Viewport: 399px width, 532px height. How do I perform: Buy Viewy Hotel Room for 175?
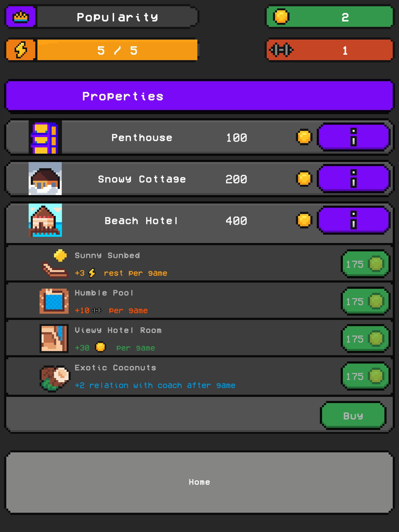pos(365,339)
